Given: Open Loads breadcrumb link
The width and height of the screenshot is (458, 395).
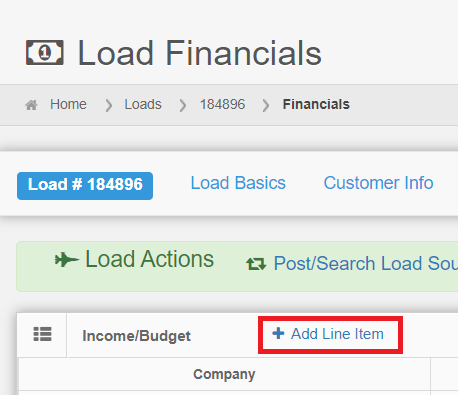Looking at the screenshot, I should click(143, 104).
